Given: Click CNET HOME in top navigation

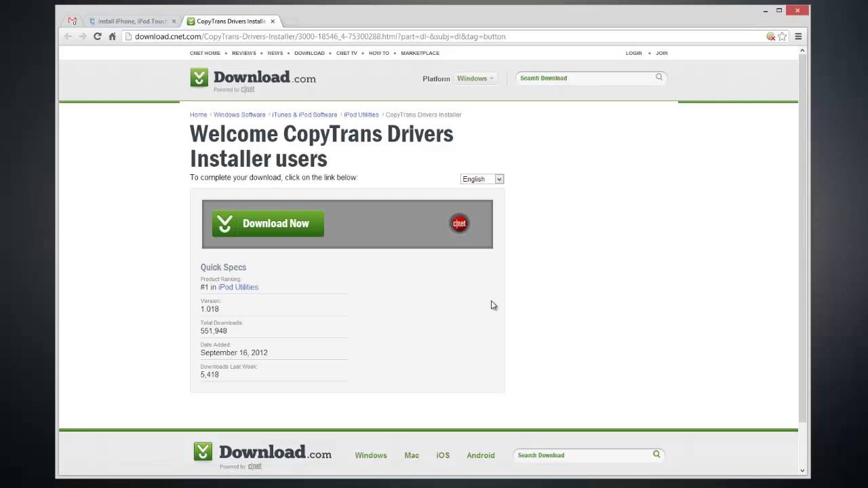Looking at the screenshot, I should (205, 53).
